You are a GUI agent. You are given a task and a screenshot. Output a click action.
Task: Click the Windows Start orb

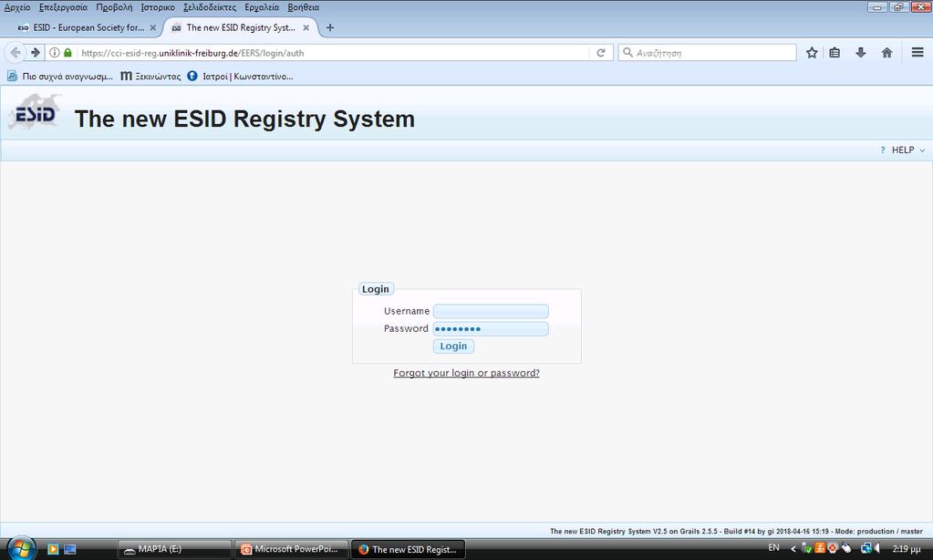(x=21, y=548)
